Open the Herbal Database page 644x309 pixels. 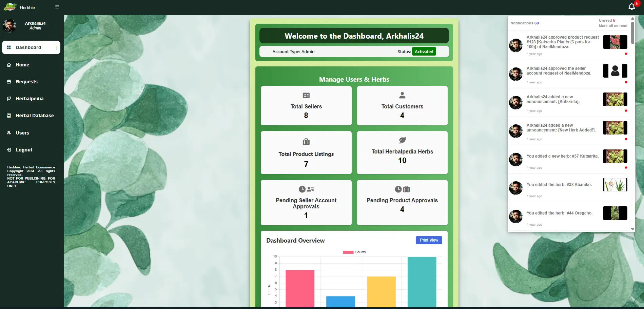(x=31, y=116)
